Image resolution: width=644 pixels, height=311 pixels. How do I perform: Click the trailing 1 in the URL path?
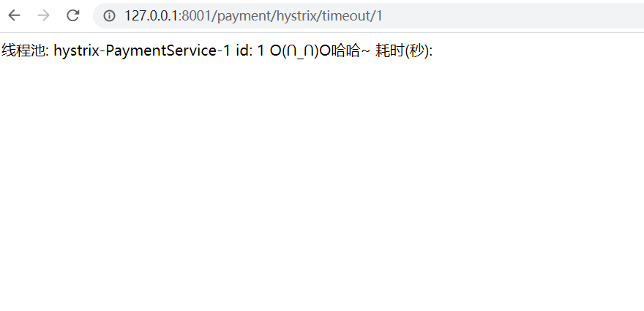tap(379, 15)
